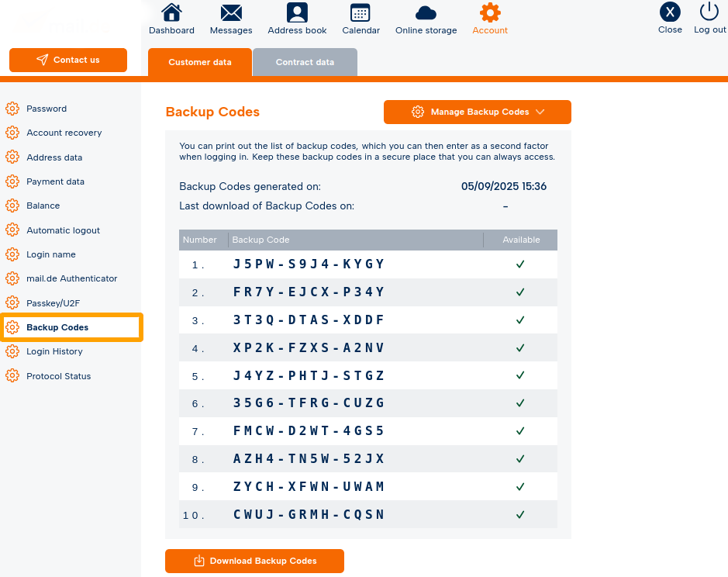
Task: Open the Account gear icon
Action: tap(490, 12)
